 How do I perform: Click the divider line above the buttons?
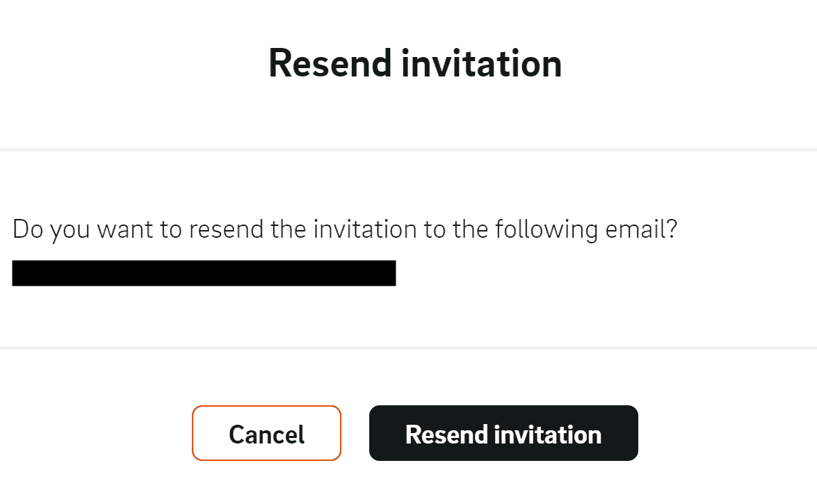(408, 348)
